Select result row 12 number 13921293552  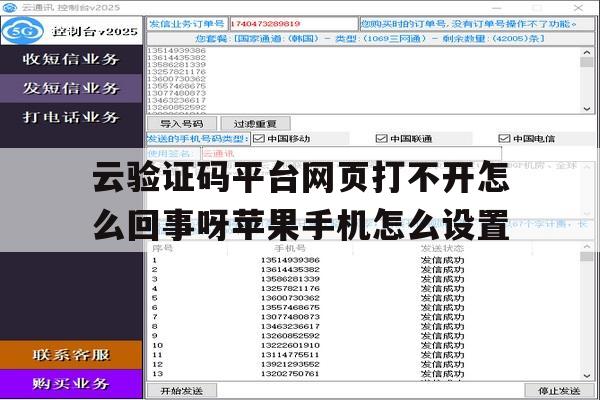(290, 364)
